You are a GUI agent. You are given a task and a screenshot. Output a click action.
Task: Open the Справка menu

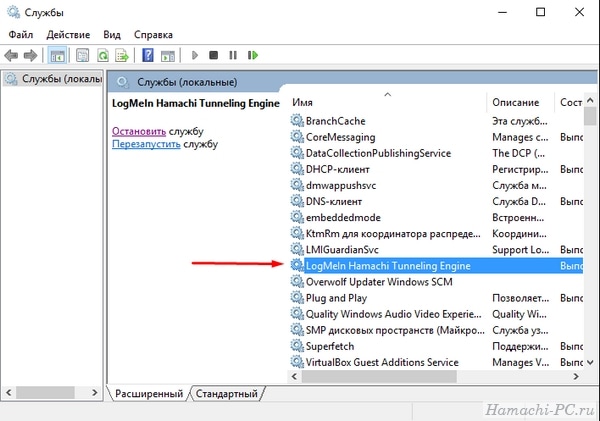tap(153, 35)
